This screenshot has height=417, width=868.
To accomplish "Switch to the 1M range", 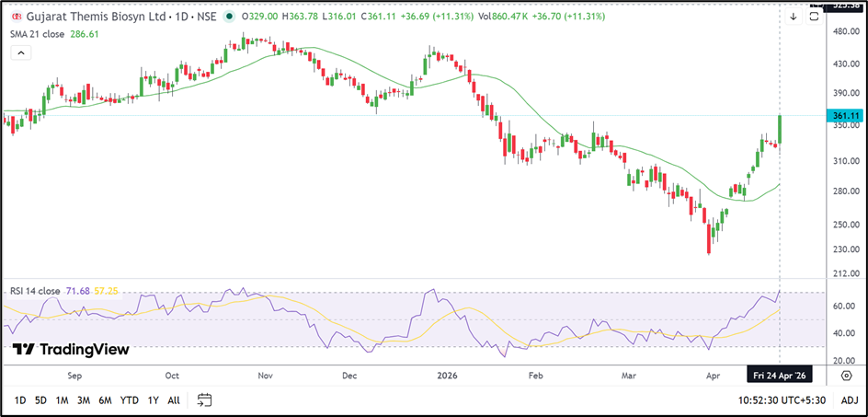I will [x=62, y=400].
